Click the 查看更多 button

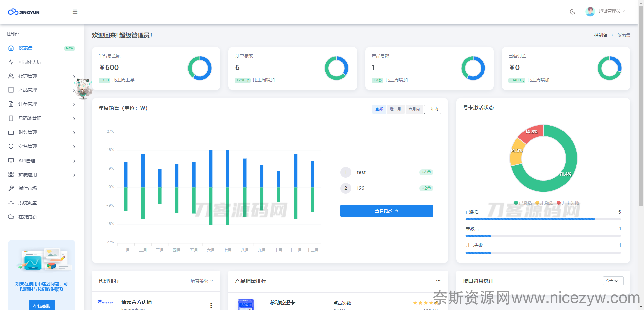coord(387,211)
